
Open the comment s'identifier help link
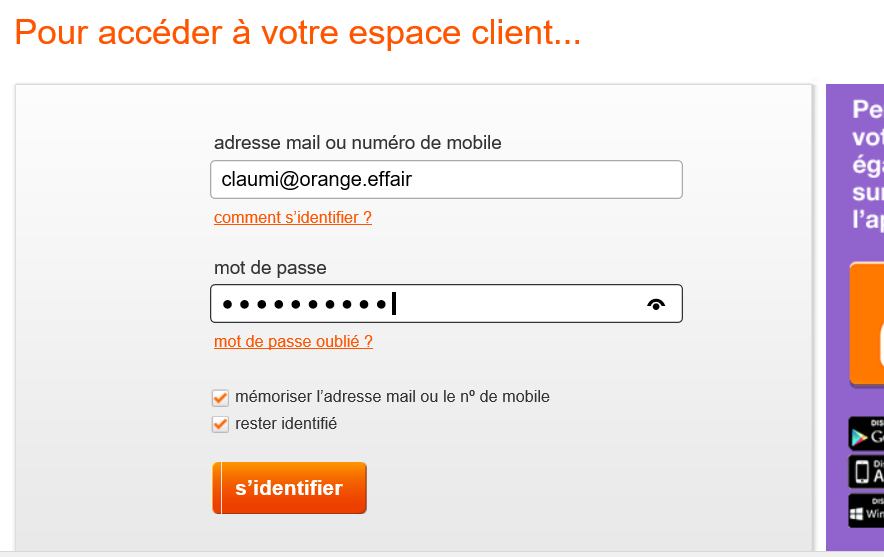point(292,217)
